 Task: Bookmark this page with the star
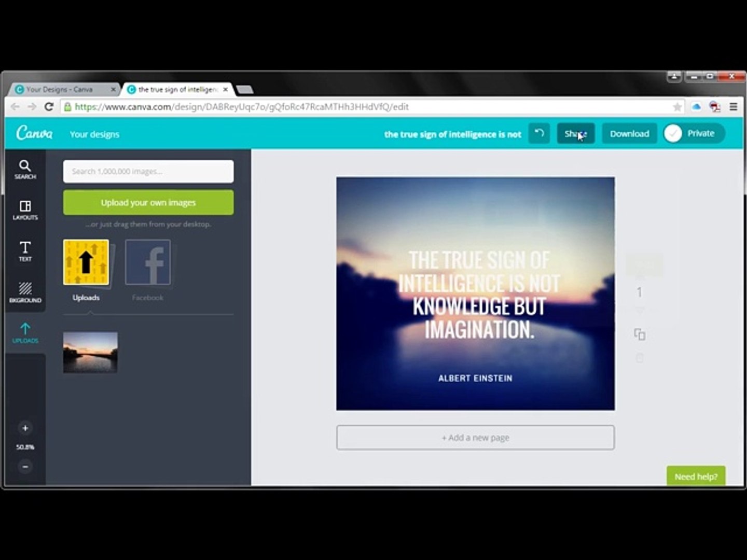(677, 107)
